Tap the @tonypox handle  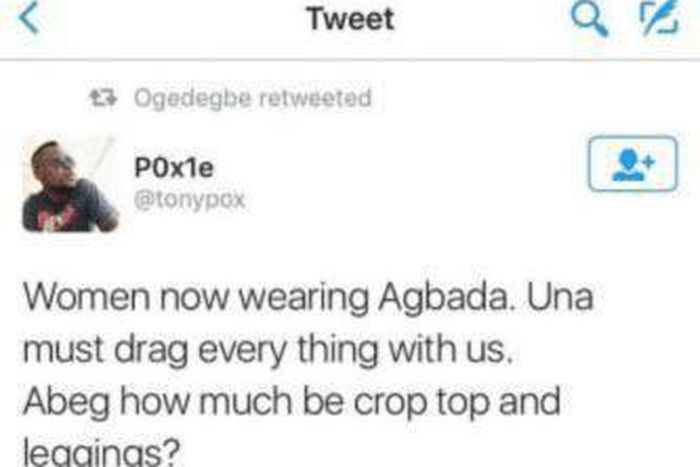190,199
